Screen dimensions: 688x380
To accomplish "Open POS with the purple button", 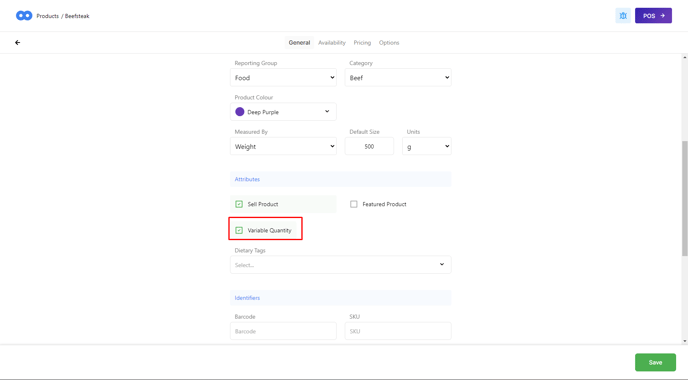I will point(653,16).
